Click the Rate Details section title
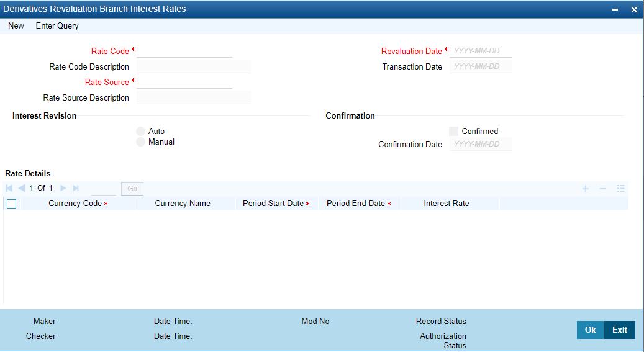This screenshot has width=644, height=352. point(27,173)
